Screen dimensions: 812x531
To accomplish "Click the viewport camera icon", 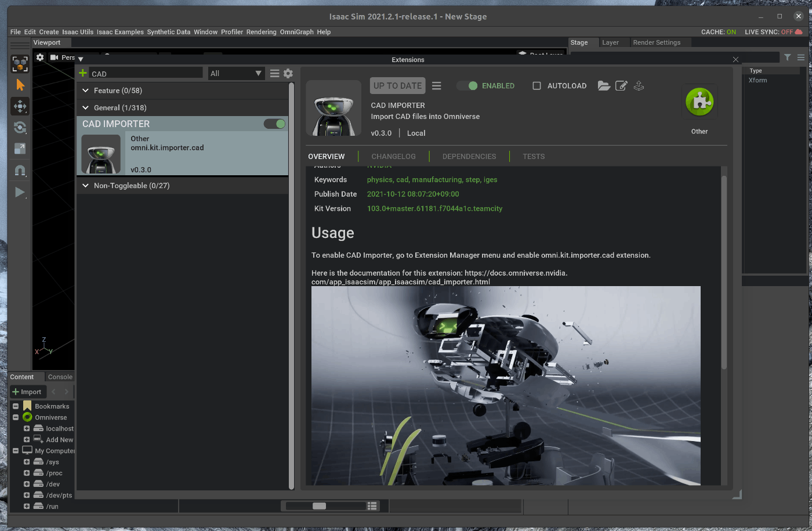I will [55, 57].
